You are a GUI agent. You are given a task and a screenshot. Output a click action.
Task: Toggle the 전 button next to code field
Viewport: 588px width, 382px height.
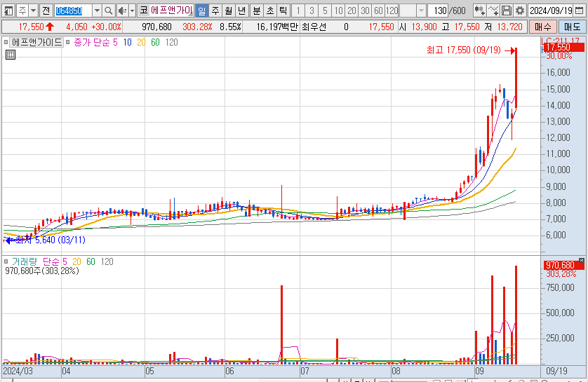(46, 11)
